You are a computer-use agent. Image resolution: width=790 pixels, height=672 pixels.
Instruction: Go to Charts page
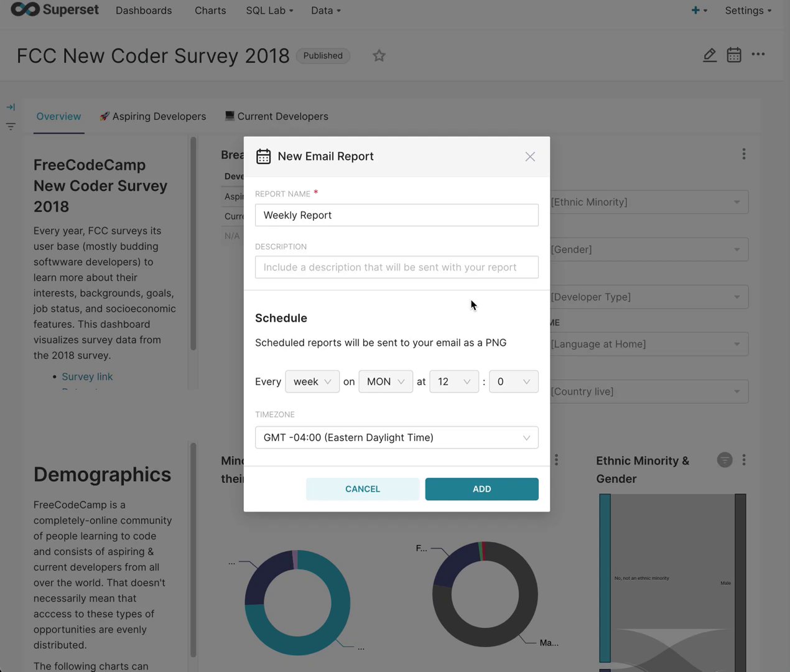point(210,11)
